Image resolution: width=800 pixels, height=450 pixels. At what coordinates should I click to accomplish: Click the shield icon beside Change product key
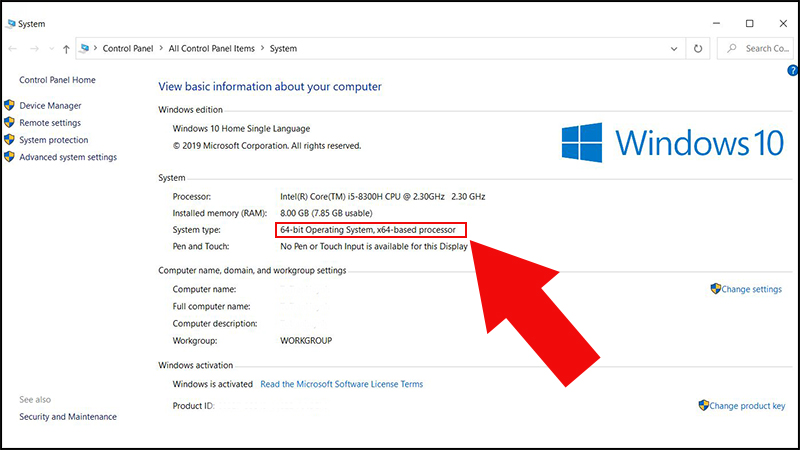[x=704, y=406]
